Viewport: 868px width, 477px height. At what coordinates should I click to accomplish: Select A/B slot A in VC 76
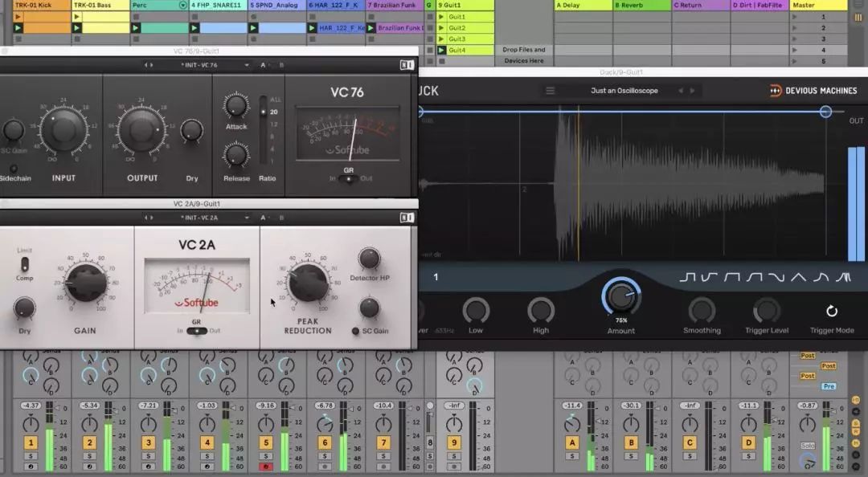pos(263,65)
